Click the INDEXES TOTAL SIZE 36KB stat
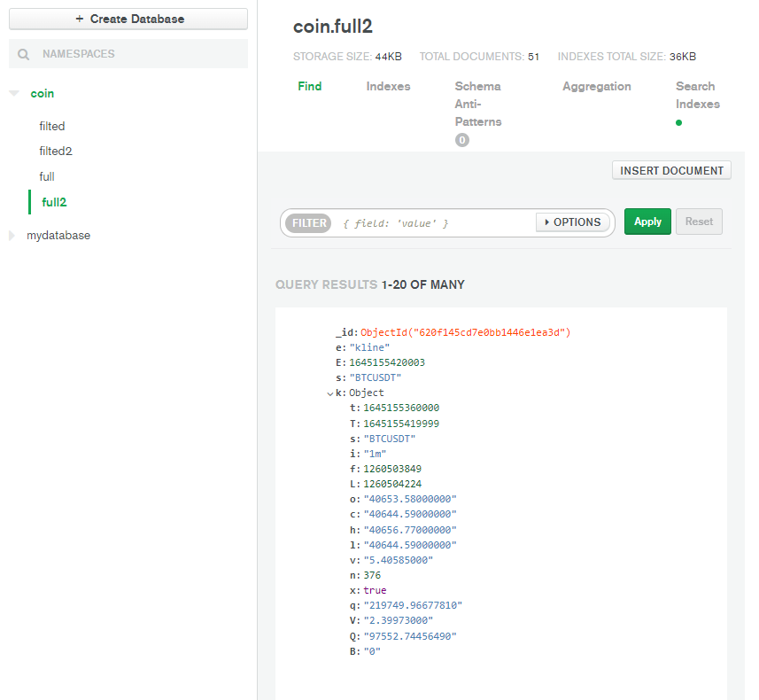Viewport: 759px width, 700px height. coord(627,57)
